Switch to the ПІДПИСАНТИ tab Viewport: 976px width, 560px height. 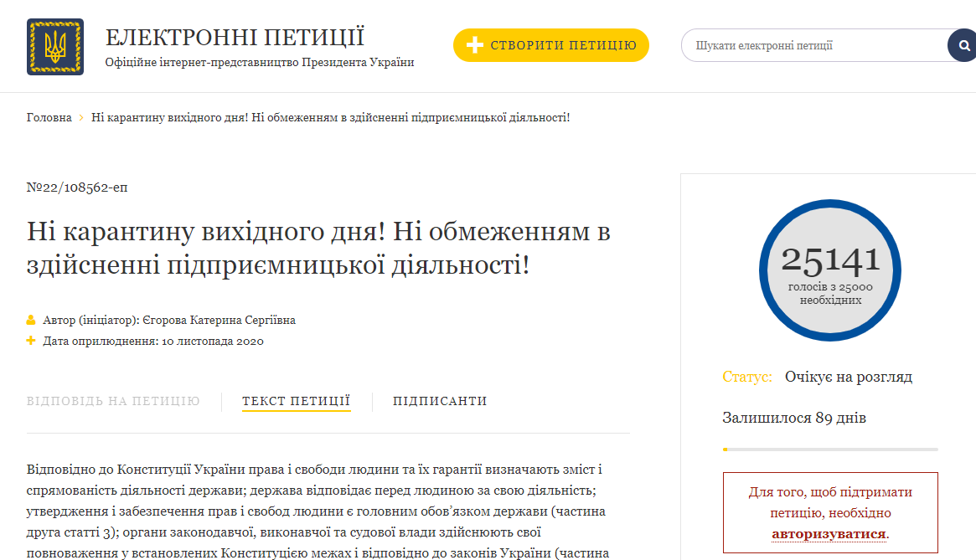(439, 401)
